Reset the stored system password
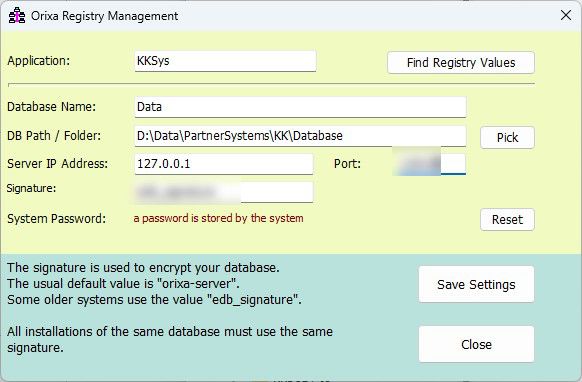Screen dimensions: 582x382 (x=507, y=219)
